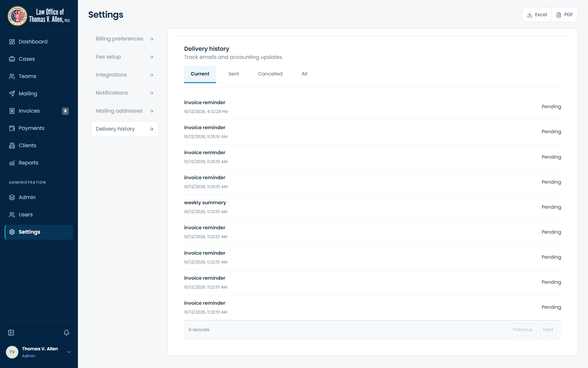
Task: Click the Admin layers icon
Action: 12,197
